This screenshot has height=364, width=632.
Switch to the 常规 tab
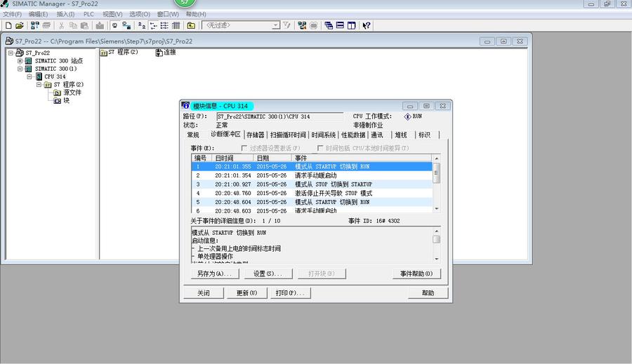[193, 135]
